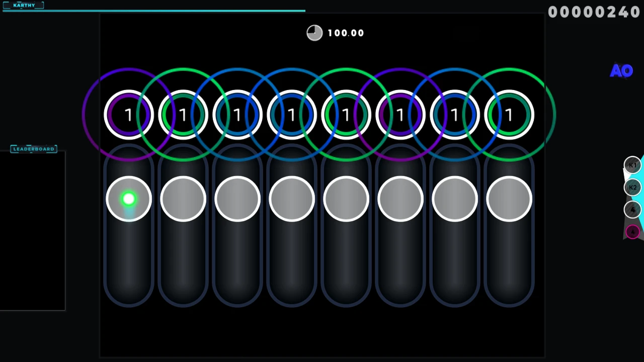
Task: Tap the last green hit circle
Action: tap(509, 115)
